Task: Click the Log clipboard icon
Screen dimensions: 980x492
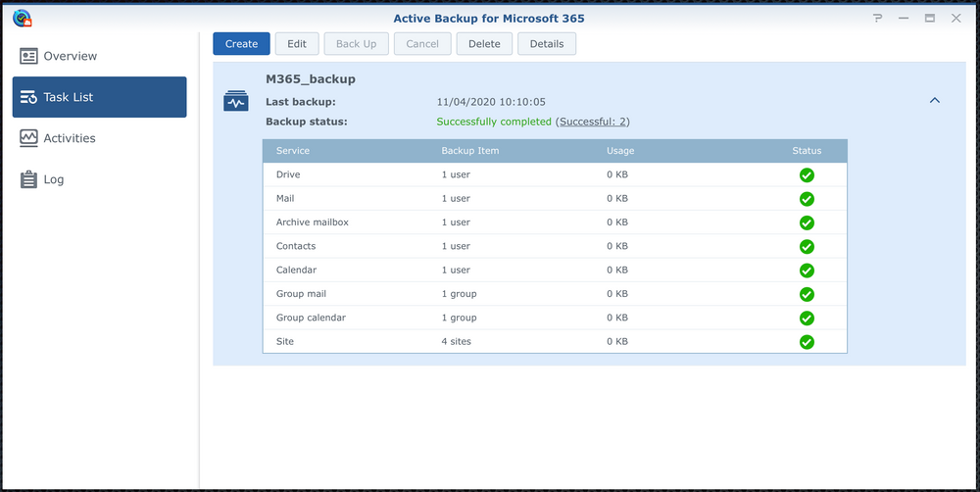Action: [x=28, y=179]
